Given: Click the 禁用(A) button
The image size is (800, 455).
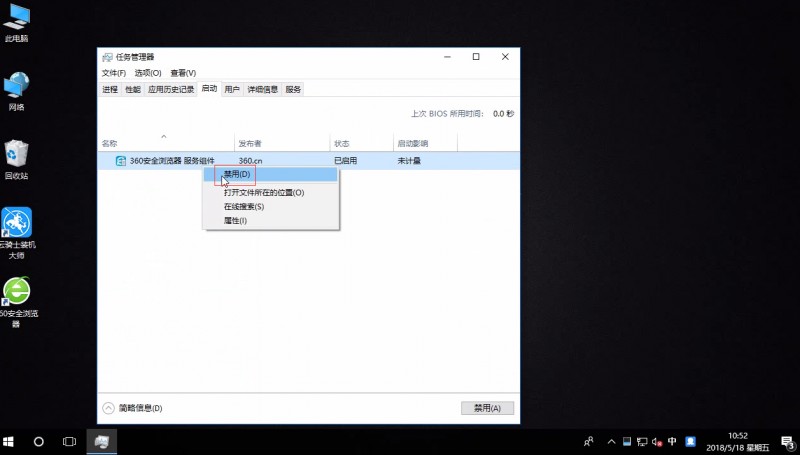Looking at the screenshot, I should pyautogui.click(x=487, y=408).
